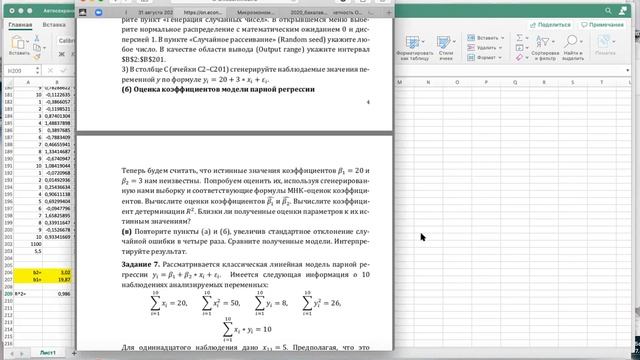The width and height of the screenshot is (640, 360).
Task: Click the Zoom app icon in browser tab bar
Action: coord(98,12)
